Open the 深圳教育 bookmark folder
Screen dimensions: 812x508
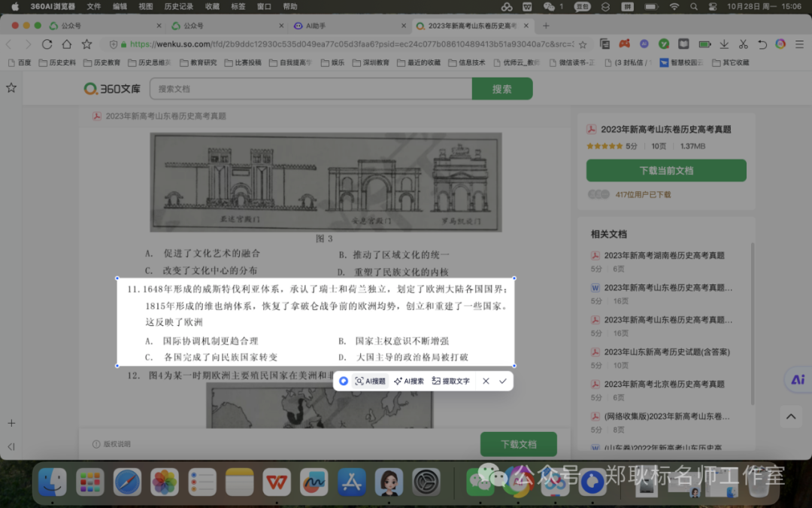point(371,62)
